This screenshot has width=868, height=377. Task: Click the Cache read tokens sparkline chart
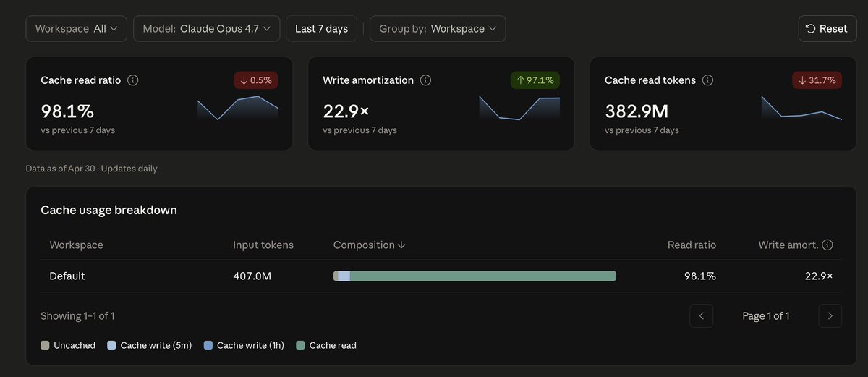(801, 107)
